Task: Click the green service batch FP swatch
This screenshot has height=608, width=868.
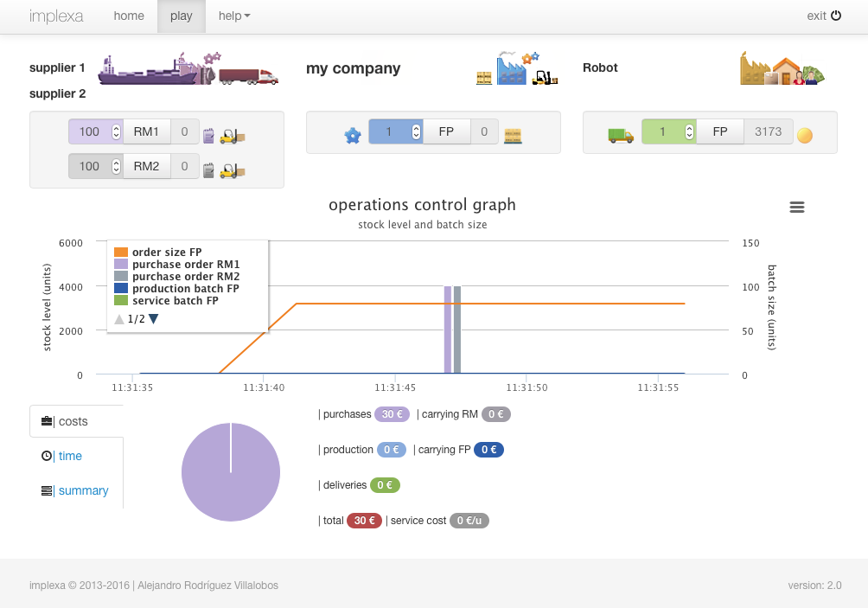Action: (x=121, y=301)
